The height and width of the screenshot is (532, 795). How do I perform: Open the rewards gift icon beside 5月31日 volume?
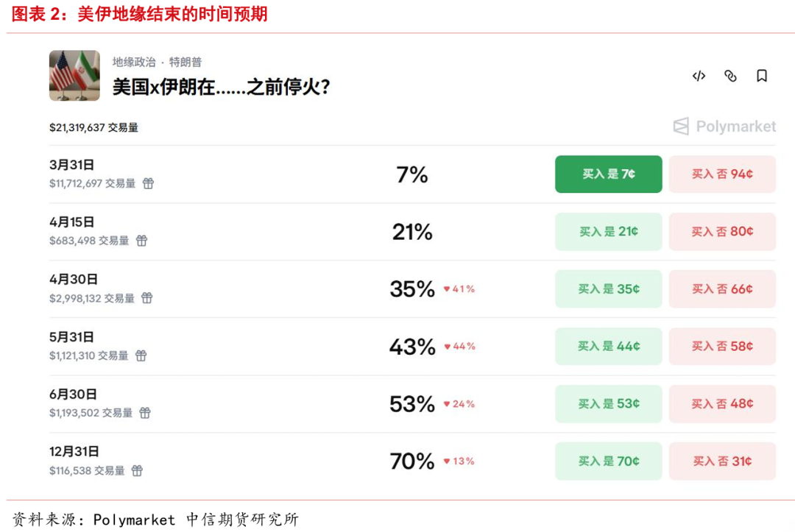(x=141, y=355)
